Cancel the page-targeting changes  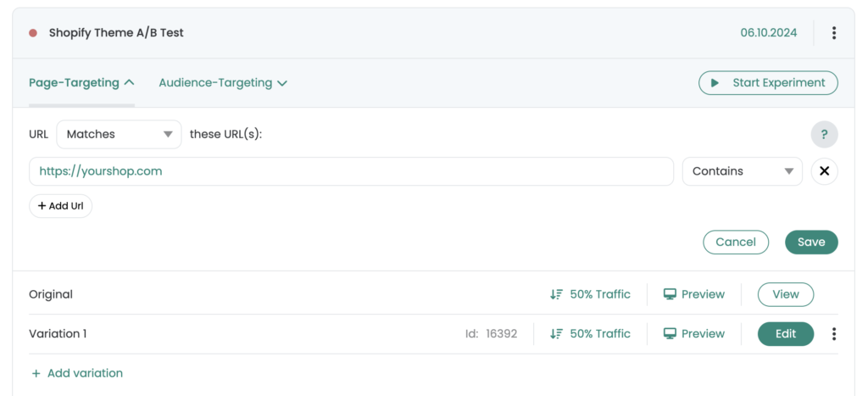[x=736, y=242]
